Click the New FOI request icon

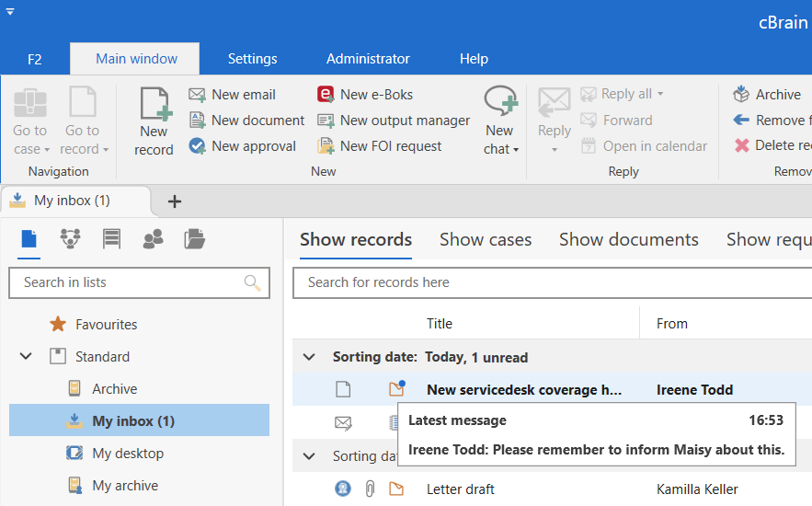click(326, 146)
